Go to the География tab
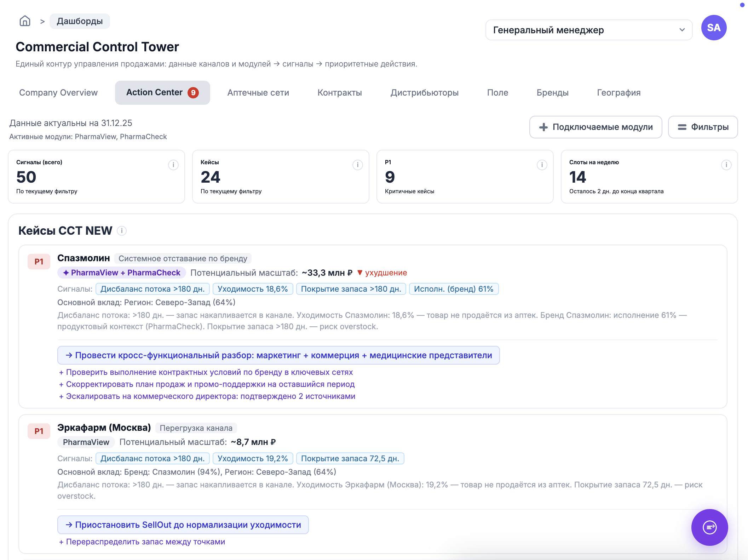Image resolution: width=748 pixels, height=560 pixels. tap(618, 93)
